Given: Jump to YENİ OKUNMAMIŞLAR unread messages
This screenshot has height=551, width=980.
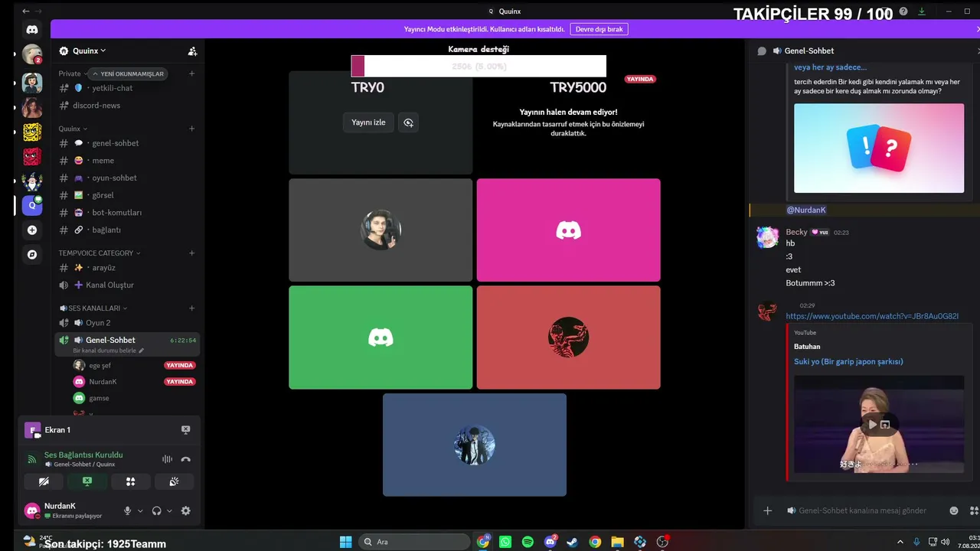Looking at the screenshot, I should tap(128, 73).
